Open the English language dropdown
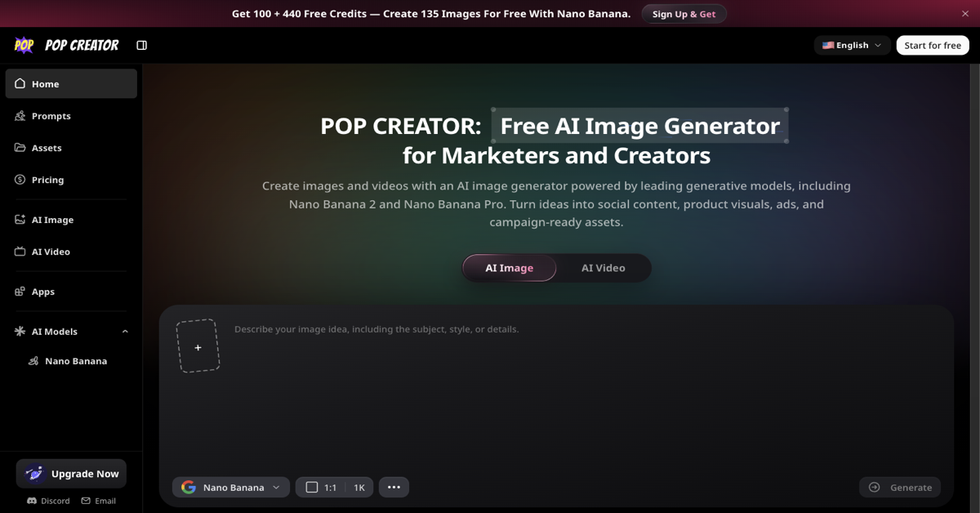Image resolution: width=980 pixels, height=513 pixels. tap(852, 46)
